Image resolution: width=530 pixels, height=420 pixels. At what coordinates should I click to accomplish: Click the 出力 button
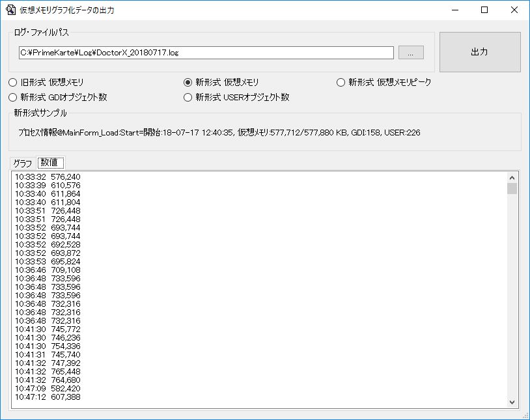pos(480,52)
